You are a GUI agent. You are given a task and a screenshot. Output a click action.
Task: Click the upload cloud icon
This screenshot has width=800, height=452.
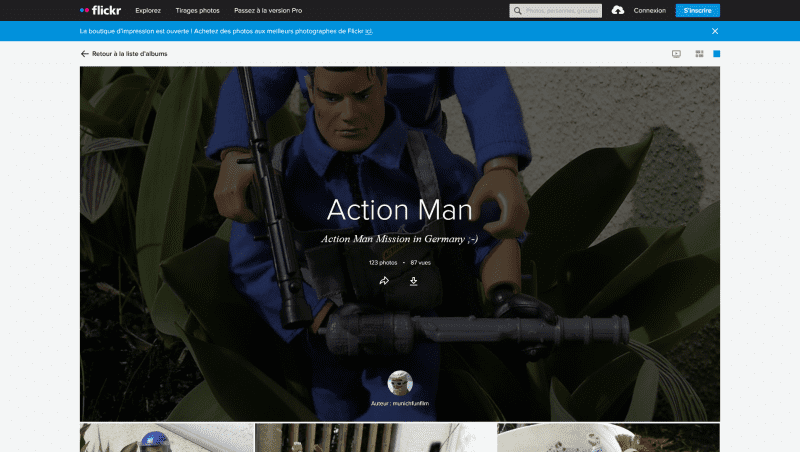(x=618, y=11)
